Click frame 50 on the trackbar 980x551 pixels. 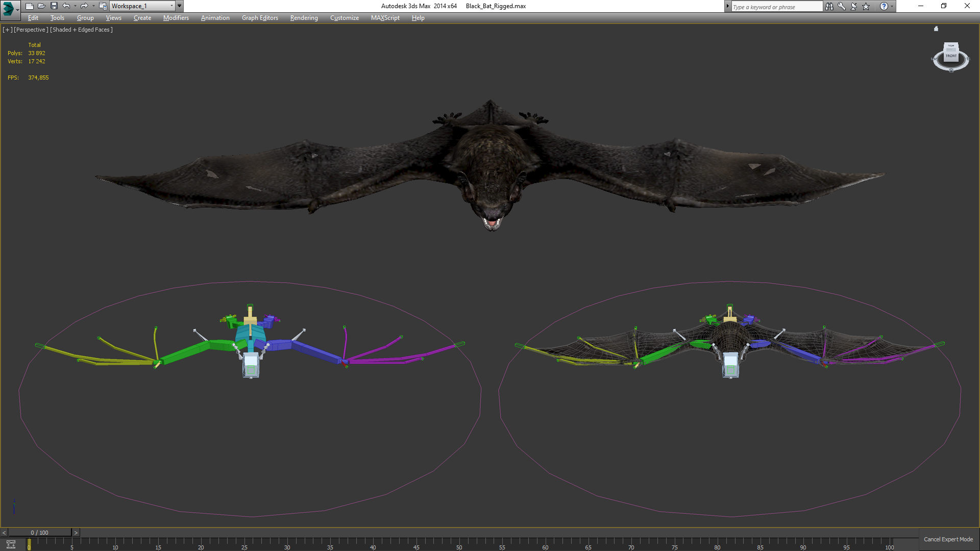459,546
